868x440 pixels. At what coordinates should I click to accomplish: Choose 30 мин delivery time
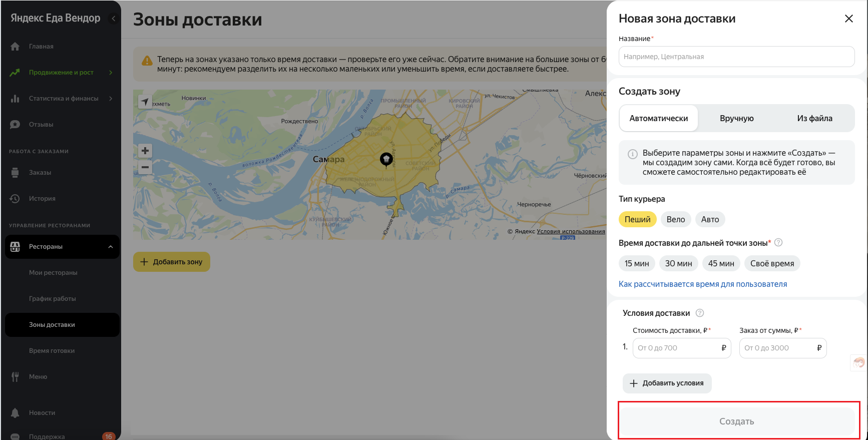pos(679,263)
